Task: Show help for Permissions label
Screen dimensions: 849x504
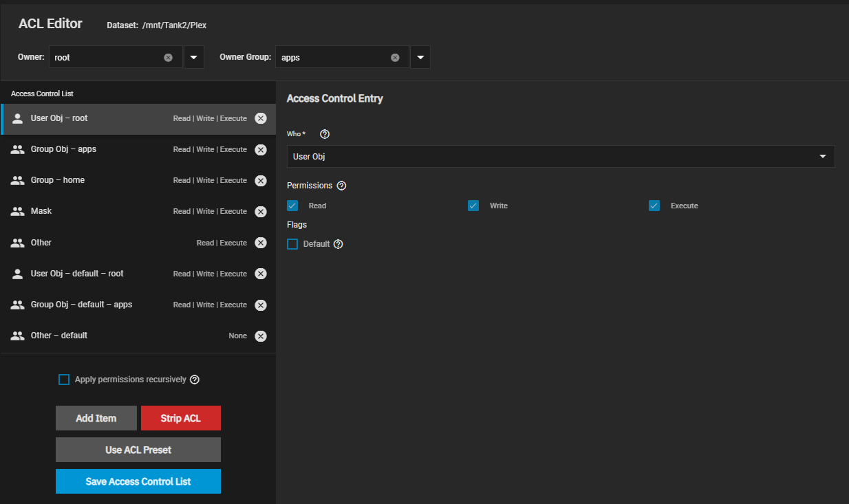Action: (x=341, y=186)
